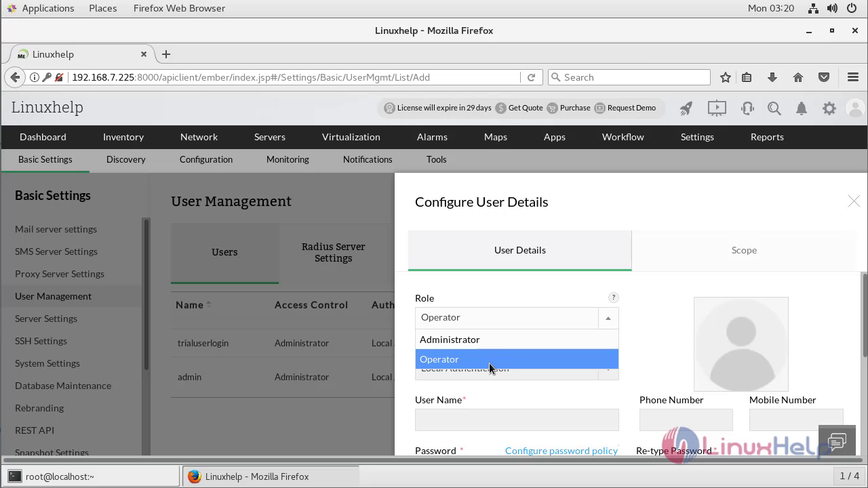The image size is (868, 488).
Task: Close the Configure User Details panel
Action: (854, 201)
